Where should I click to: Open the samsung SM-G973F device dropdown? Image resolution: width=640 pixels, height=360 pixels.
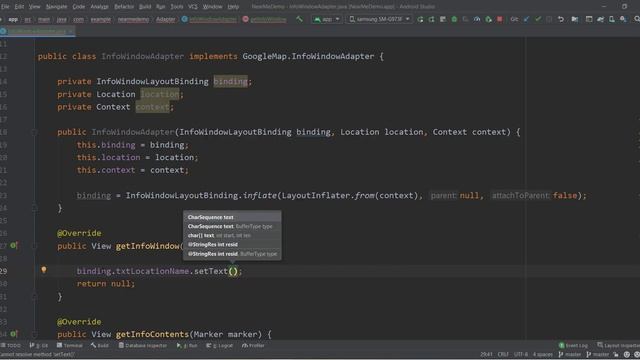tap(379, 19)
